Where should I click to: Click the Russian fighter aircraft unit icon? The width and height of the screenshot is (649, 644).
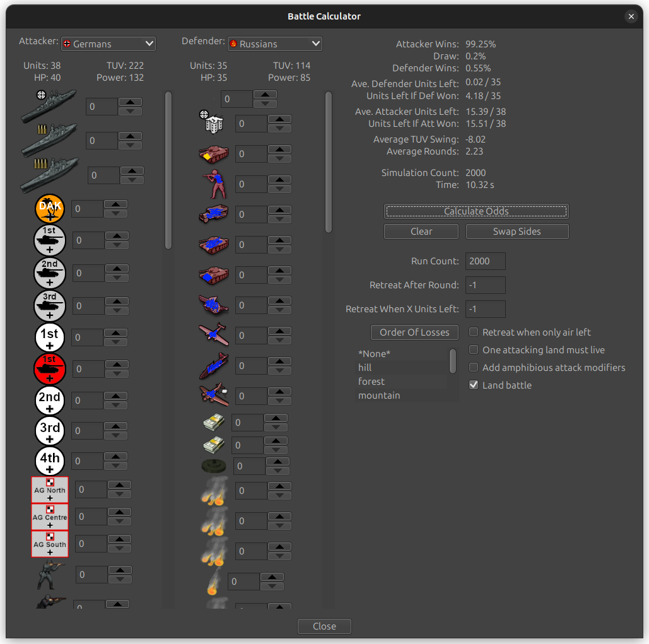(213, 335)
